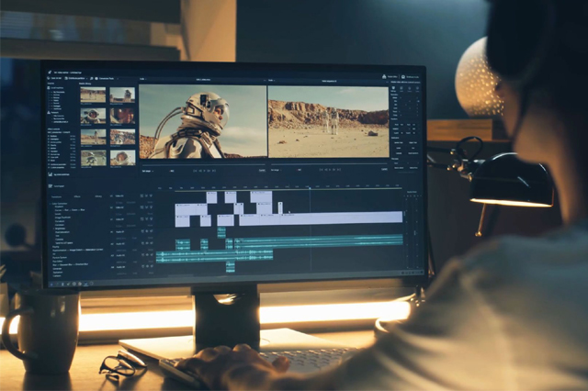Click the play button under the program monitor
Image resolution: width=588 pixels, height=391 pixels.
[328, 170]
